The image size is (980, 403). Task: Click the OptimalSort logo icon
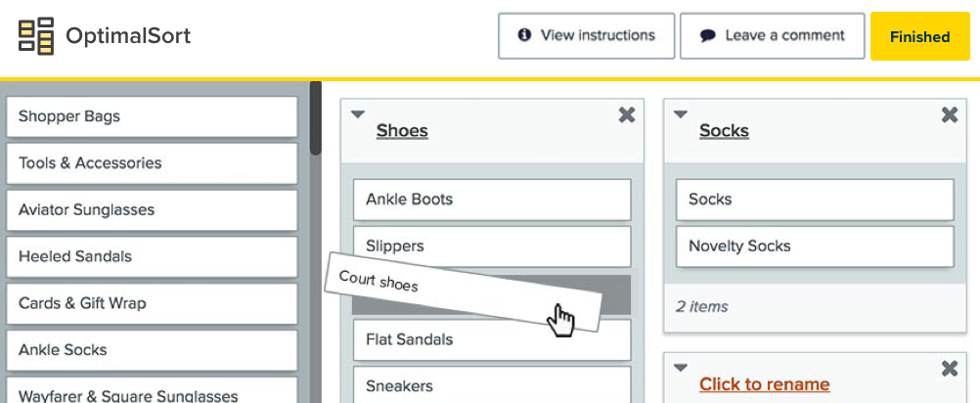click(x=36, y=36)
